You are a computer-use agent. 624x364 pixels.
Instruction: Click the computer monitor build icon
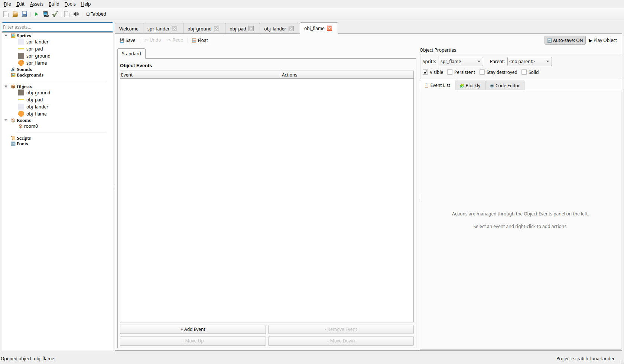coord(46,14)
